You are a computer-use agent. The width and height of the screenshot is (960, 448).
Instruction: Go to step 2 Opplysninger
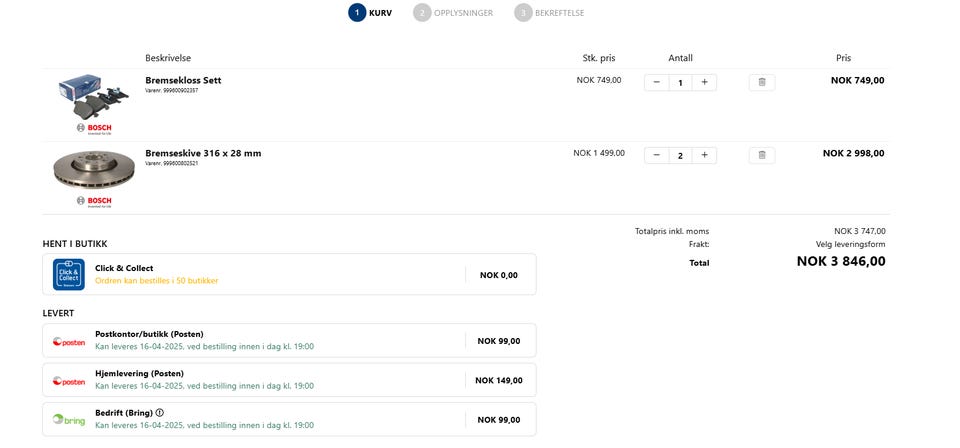(x=454, y=13)
